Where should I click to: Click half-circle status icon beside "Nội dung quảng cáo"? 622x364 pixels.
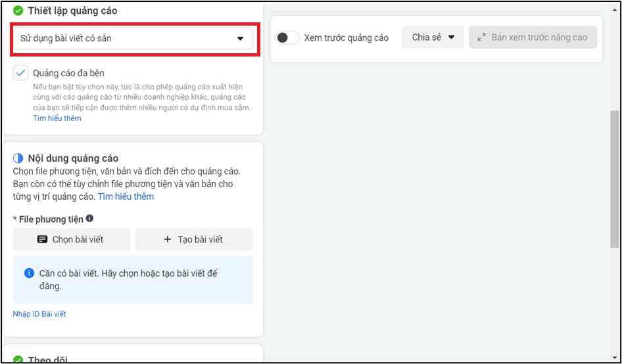coord(18,158)
